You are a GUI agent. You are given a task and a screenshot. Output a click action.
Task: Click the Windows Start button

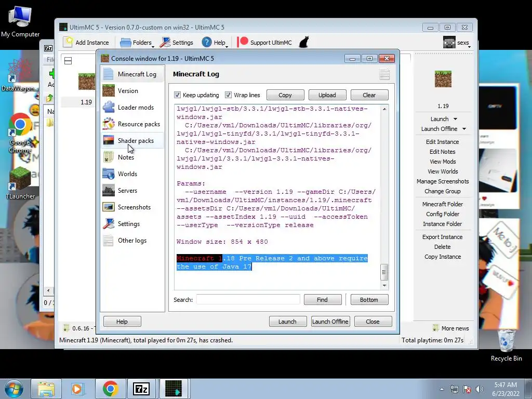tap(14, 389)
